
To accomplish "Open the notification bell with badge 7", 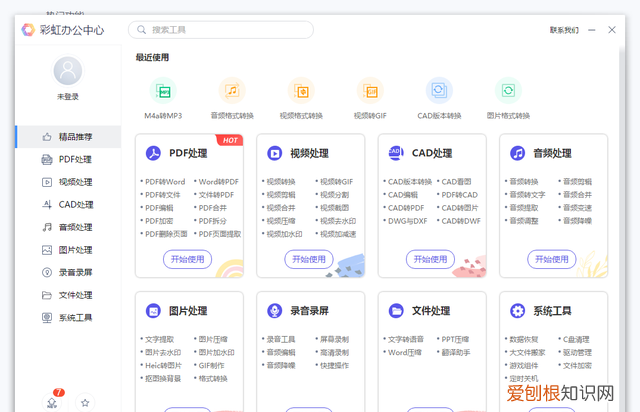I will click(52, 403).
